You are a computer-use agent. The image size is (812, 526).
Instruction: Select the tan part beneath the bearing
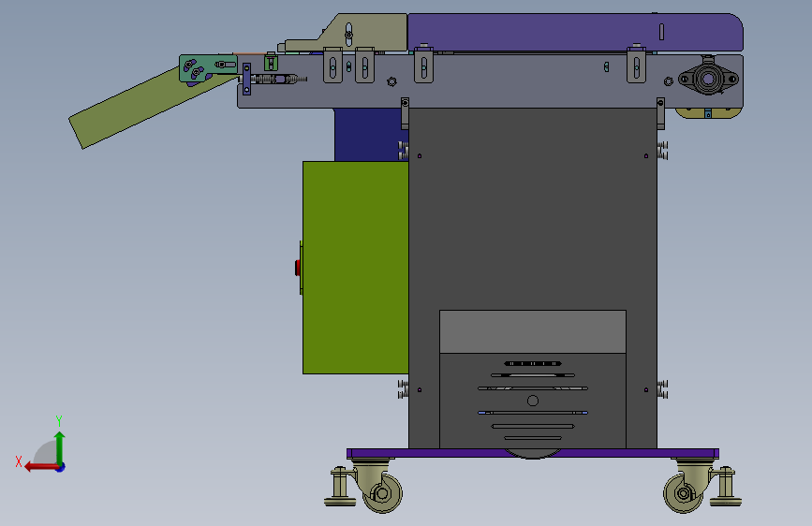tap(708, 113)
